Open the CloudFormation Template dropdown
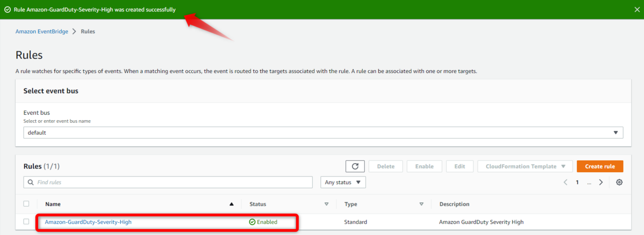 point(525,166)
